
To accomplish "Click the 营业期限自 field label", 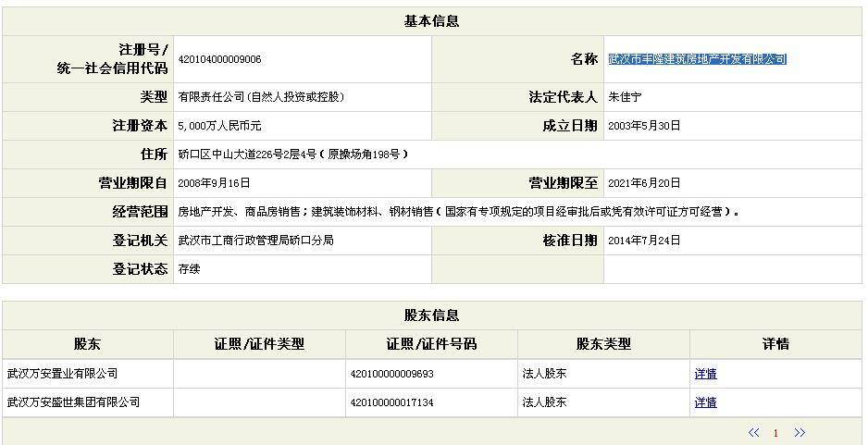I will coord(133,183).
